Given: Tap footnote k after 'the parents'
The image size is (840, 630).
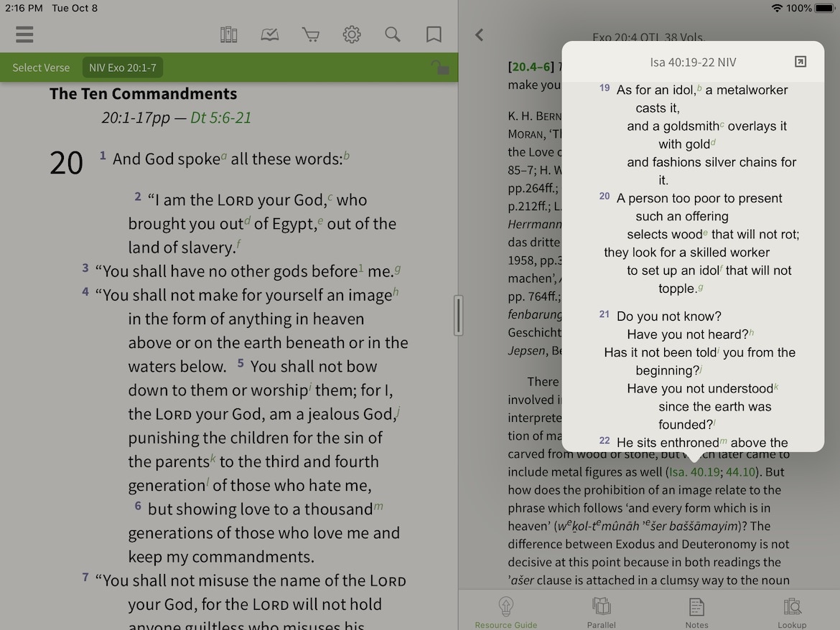Looking at the screenshot, I should tap(213, 459).
